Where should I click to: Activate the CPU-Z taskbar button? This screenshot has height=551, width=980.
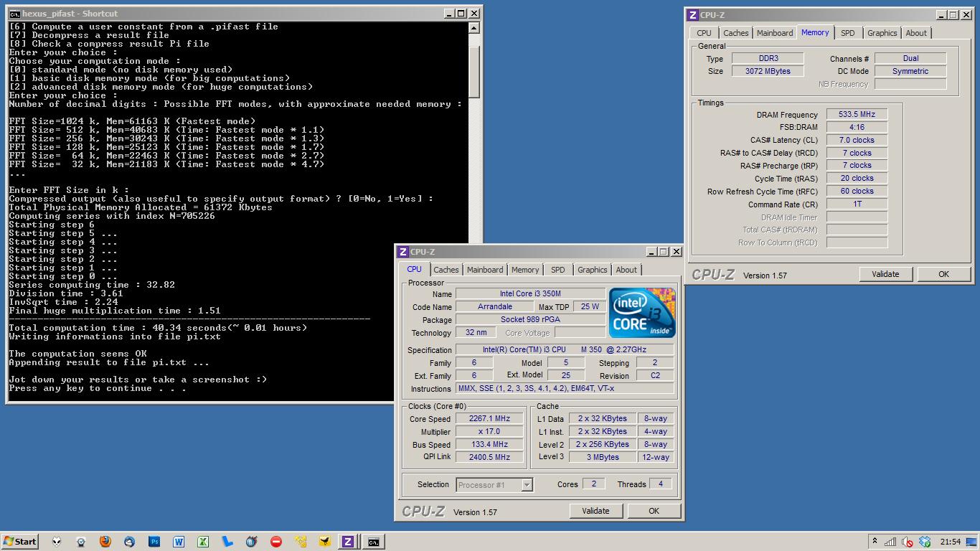348,542
